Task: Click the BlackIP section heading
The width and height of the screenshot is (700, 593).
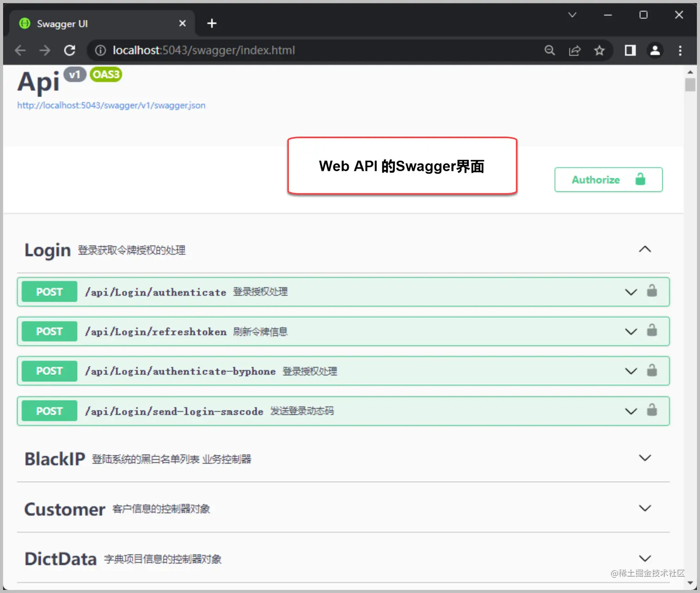Action: pyautogui.click(x=55, y=459)
